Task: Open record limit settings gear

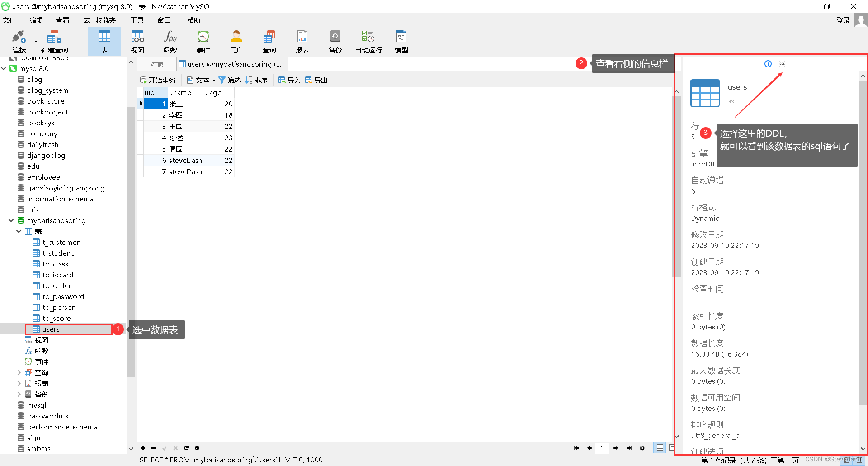Action: [x=642, y=448]
